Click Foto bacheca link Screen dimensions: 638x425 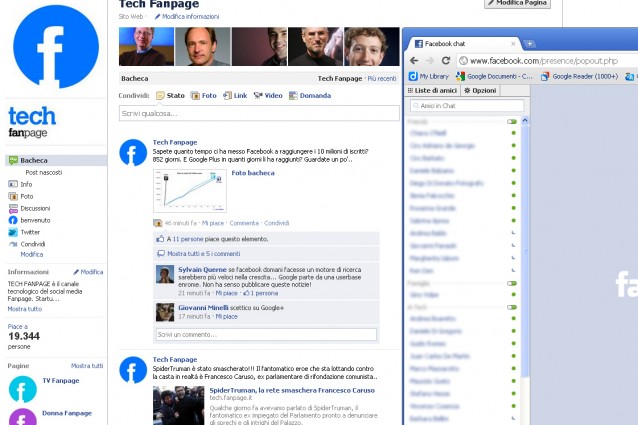click(x=253, y=173)
